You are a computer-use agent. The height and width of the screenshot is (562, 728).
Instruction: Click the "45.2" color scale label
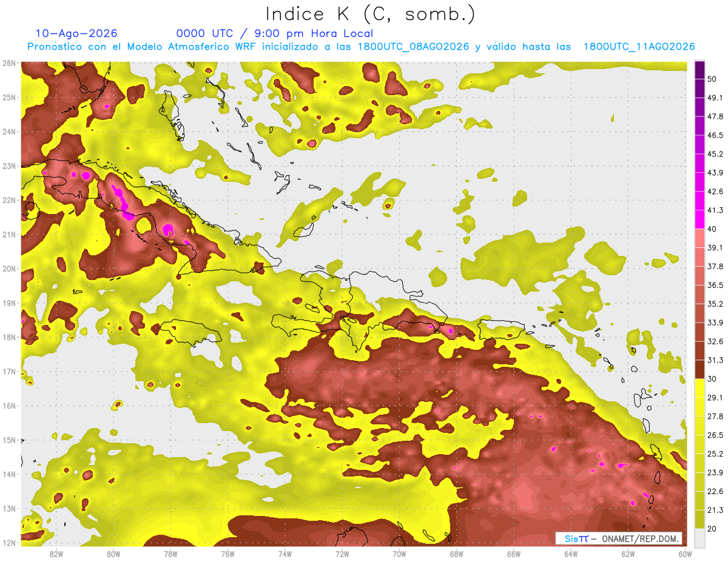tap(715, 154)
